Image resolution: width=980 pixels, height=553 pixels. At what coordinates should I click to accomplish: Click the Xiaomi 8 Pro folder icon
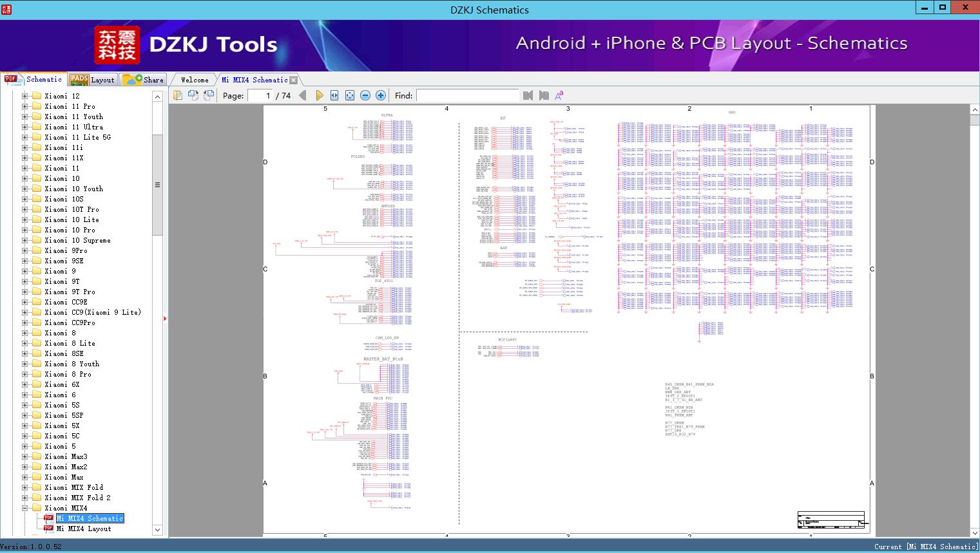click(x=37, y=374)
